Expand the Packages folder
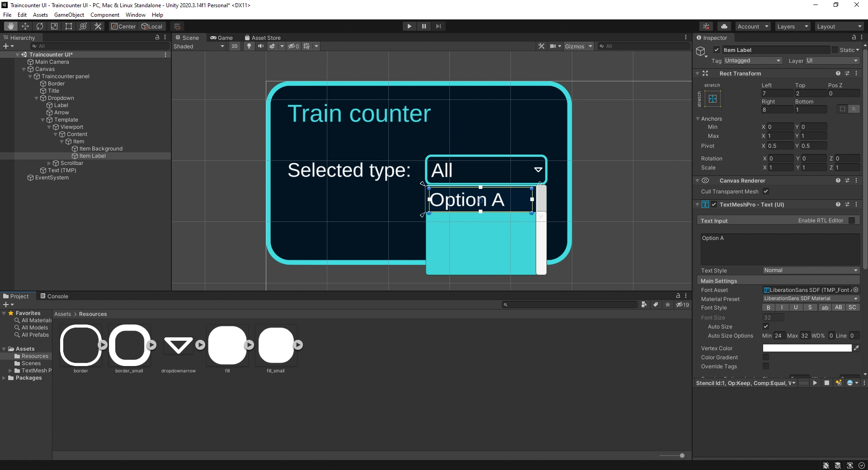This screenshot has height=470, width=868. pyautogui.click(x=4, y=378)
